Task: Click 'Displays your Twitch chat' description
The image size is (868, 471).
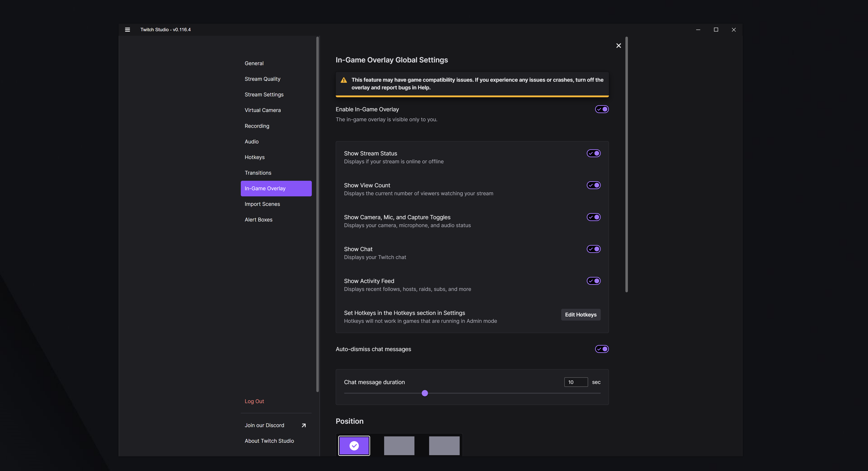Action: pyautogui.click(x=375, y=257)
